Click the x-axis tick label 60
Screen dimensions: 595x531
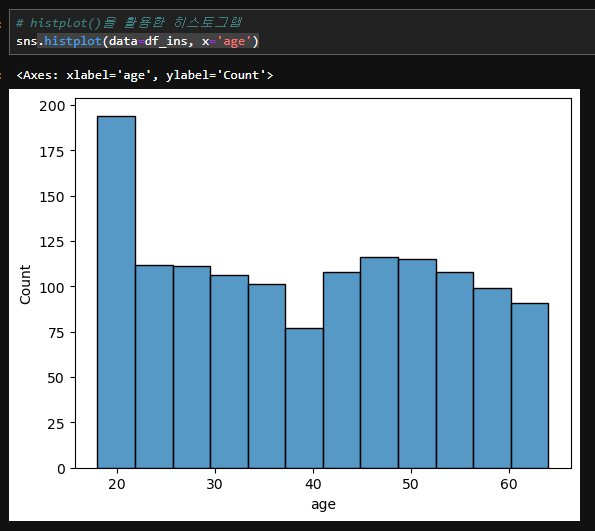click(508, 484)
